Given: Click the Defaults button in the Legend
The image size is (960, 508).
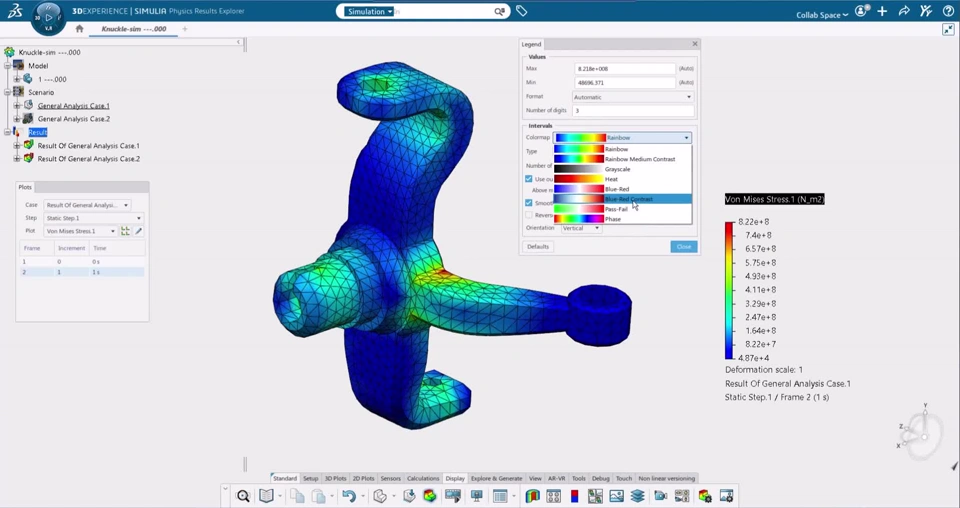Looking at the screenshot, I should [538, 247].
